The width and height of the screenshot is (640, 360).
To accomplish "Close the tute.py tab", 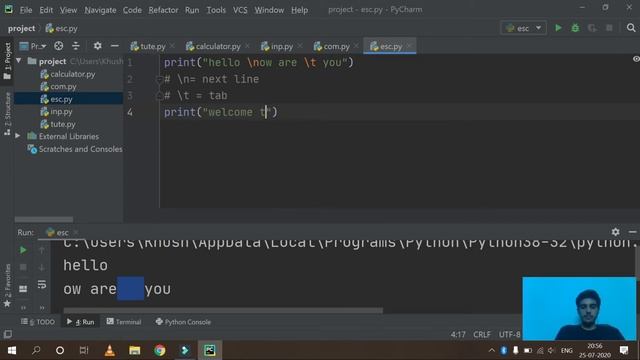I will 172,46.
